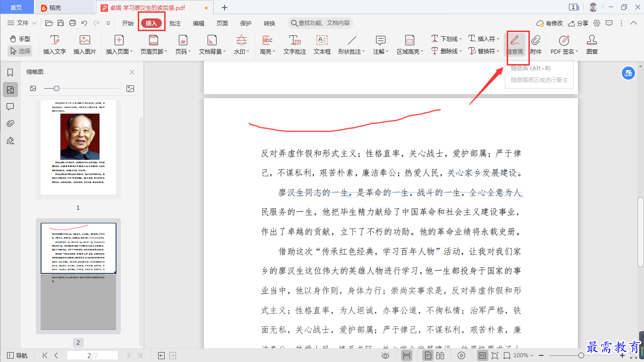The height and width of the screenshot is (362, 644).
Task: Switch to the 保护 ribbon tab
Action: 246,23
